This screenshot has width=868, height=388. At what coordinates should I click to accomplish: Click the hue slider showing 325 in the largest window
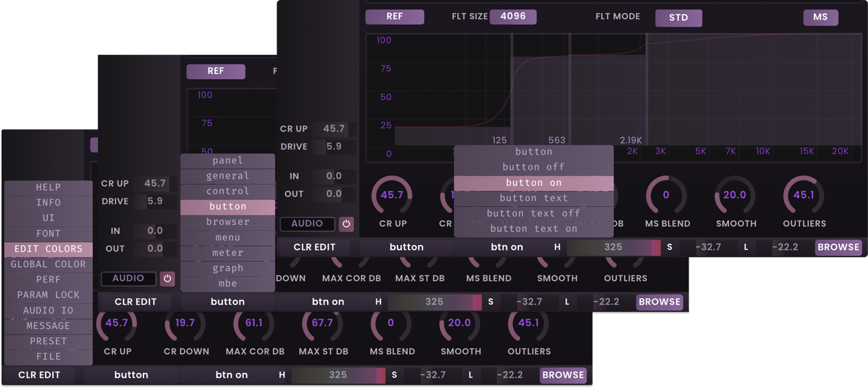click(613, 247)
